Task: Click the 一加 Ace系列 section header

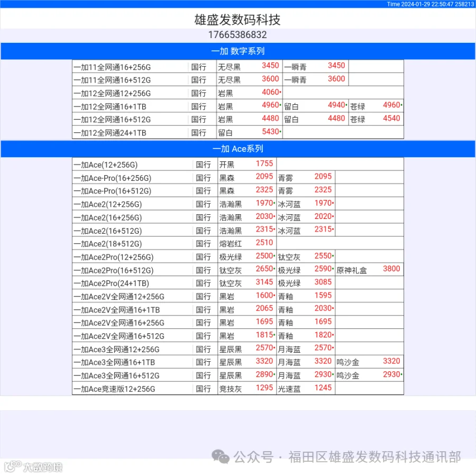Action: pyautogui.click(x=238, y=149)
